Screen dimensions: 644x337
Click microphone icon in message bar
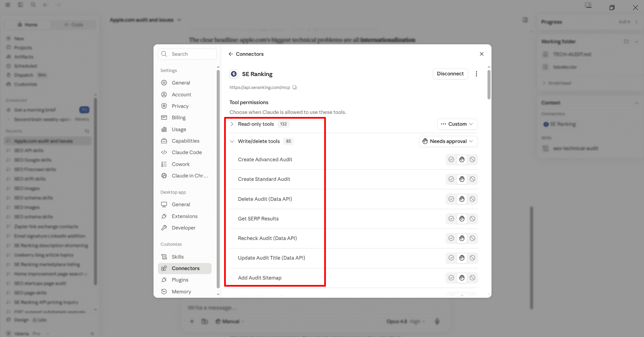pyautogui.click(x=437, y=321)
